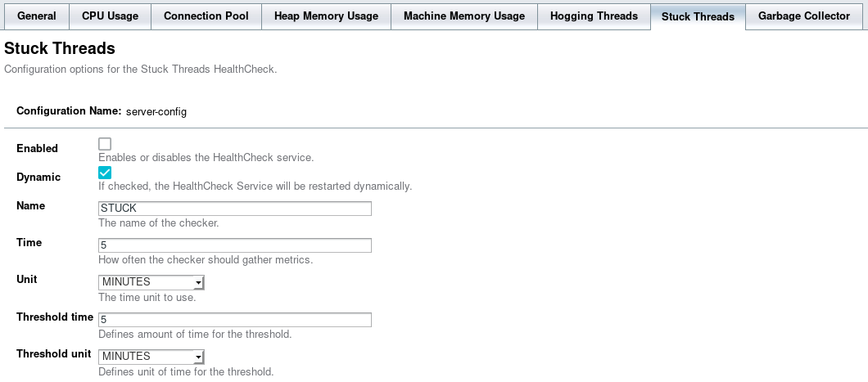Screen dimensions: 868x382
Task: Uncheck the Dynamic checkbox
Action: [105, 173]
